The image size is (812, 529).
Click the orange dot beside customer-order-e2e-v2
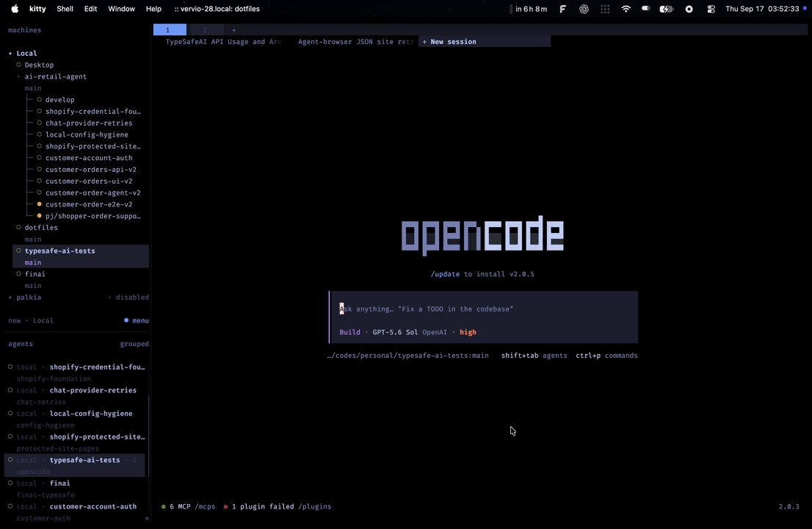pyautogui.click(x=40, y=204)
